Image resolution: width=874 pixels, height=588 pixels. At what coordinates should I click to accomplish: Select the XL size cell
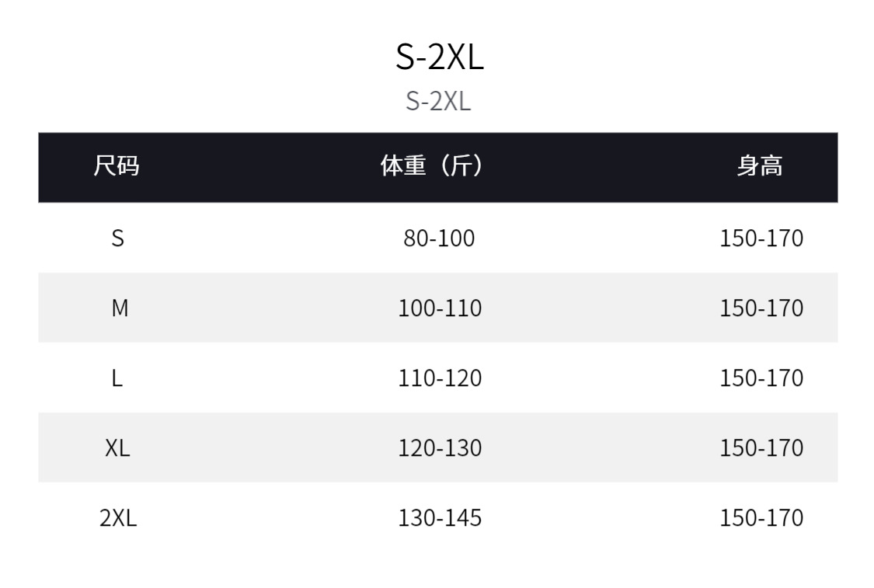(117, 448)
